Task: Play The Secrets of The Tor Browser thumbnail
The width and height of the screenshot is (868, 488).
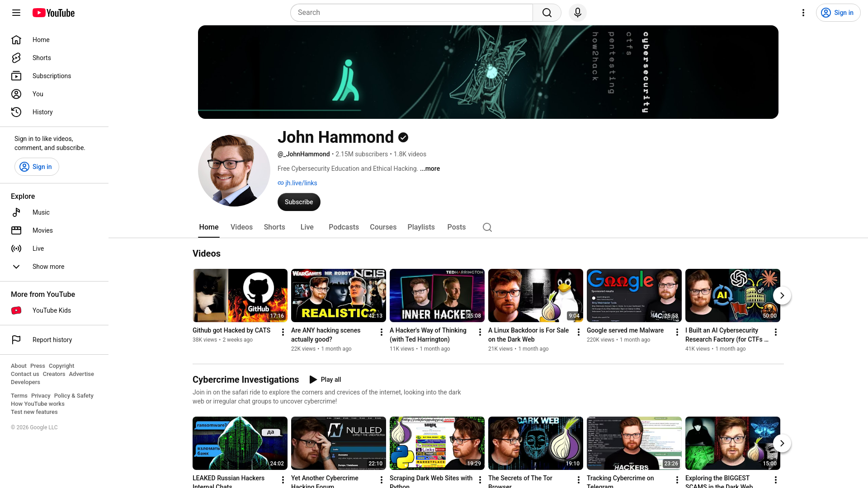Action: tap(536, 443)
